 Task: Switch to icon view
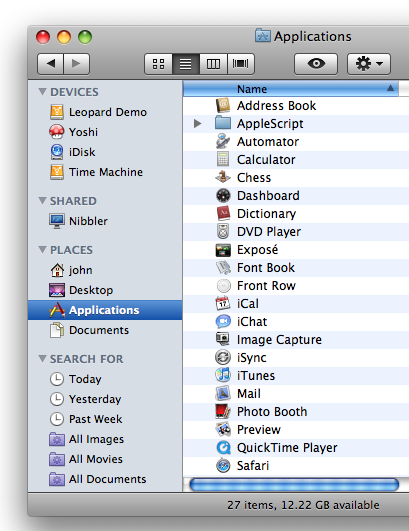coord(158,64)
